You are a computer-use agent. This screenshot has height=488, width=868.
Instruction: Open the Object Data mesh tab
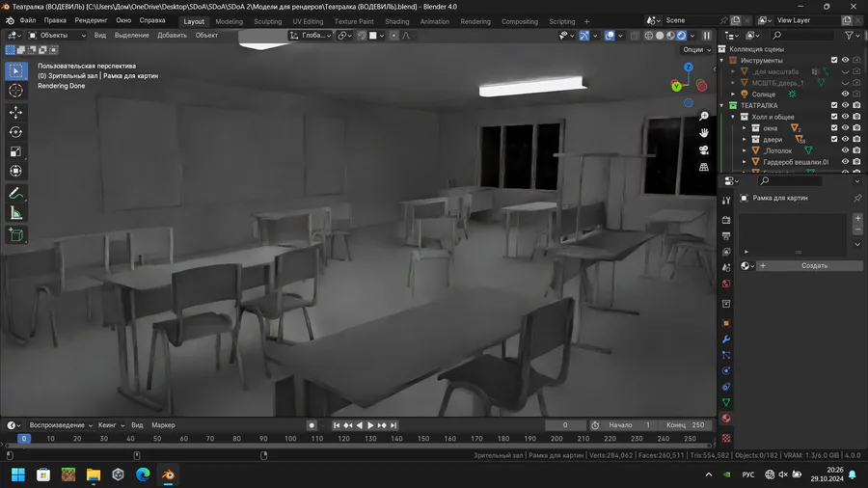[726, 402]
